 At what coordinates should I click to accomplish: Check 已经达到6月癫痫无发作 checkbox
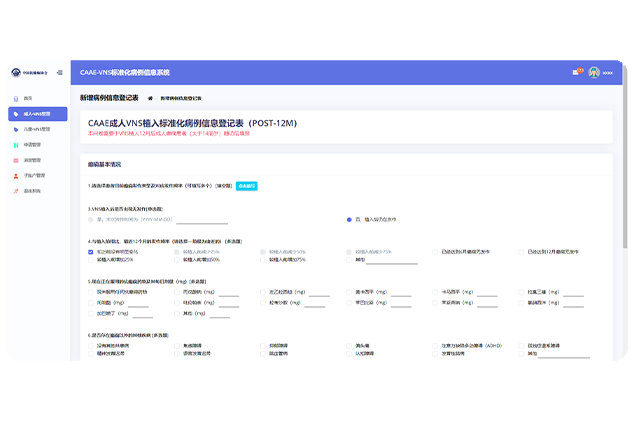(435, 252)
